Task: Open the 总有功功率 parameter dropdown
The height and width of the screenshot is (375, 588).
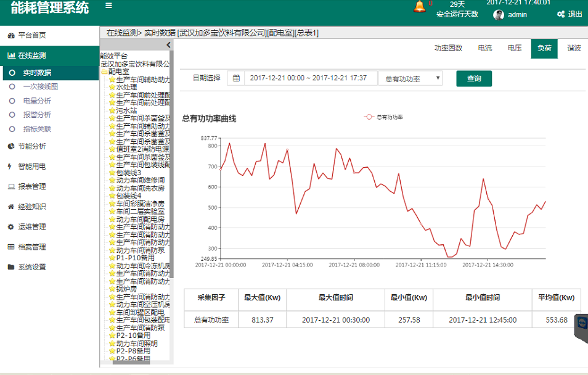Action: pyautogui.click(x=410, y=78)
